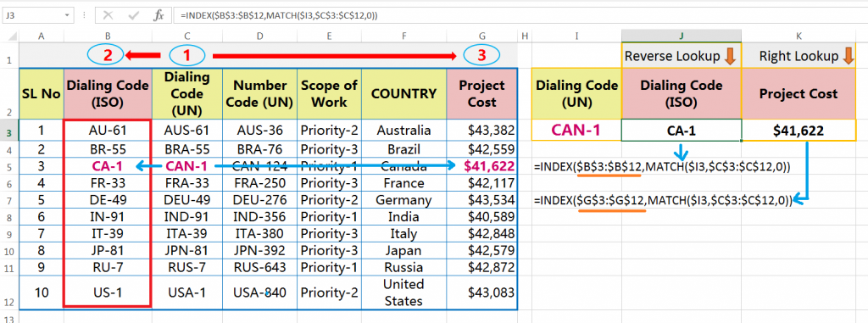Screen dimensions: 868x323
Task: Select cell '$43,382'
Action: click(x=482, y=131)
